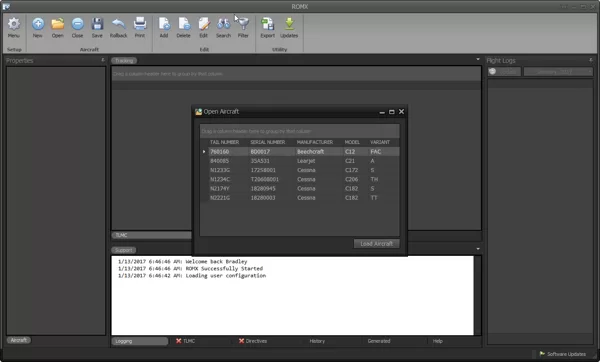Click serial number 17258001 cell
600x362 pixels.
pyautogui.click(x=263, y=170)
